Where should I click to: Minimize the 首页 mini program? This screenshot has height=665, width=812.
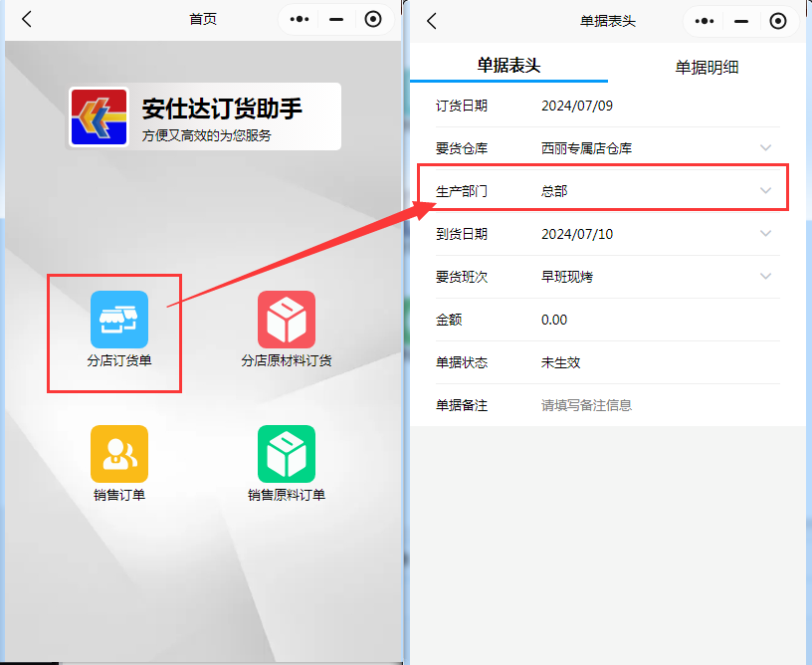(336, 19)
